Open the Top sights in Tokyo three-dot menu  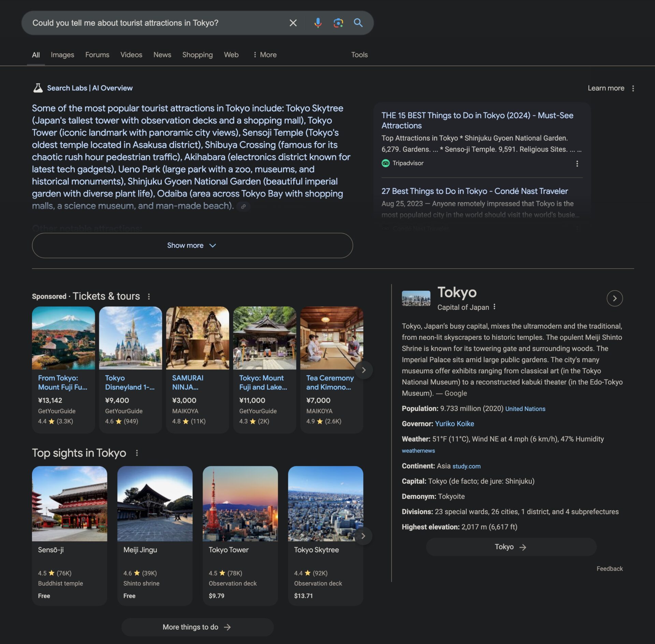tap(137, 453)
